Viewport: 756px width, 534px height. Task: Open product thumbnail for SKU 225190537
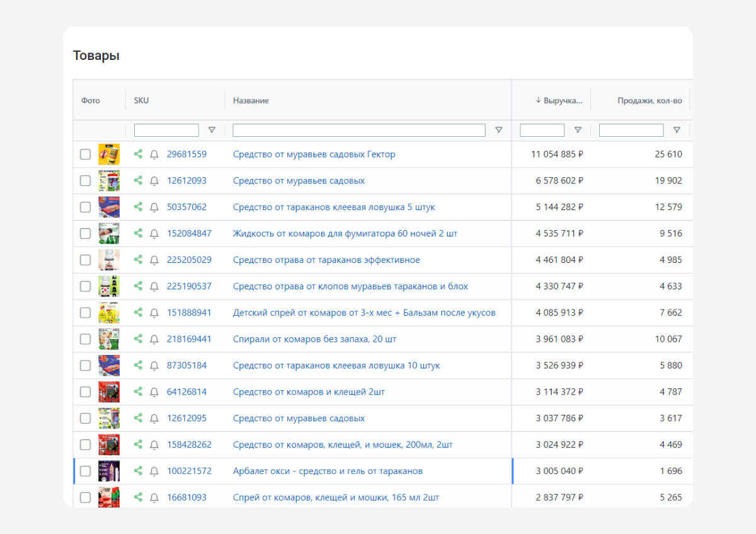click(x=109, y=286)
